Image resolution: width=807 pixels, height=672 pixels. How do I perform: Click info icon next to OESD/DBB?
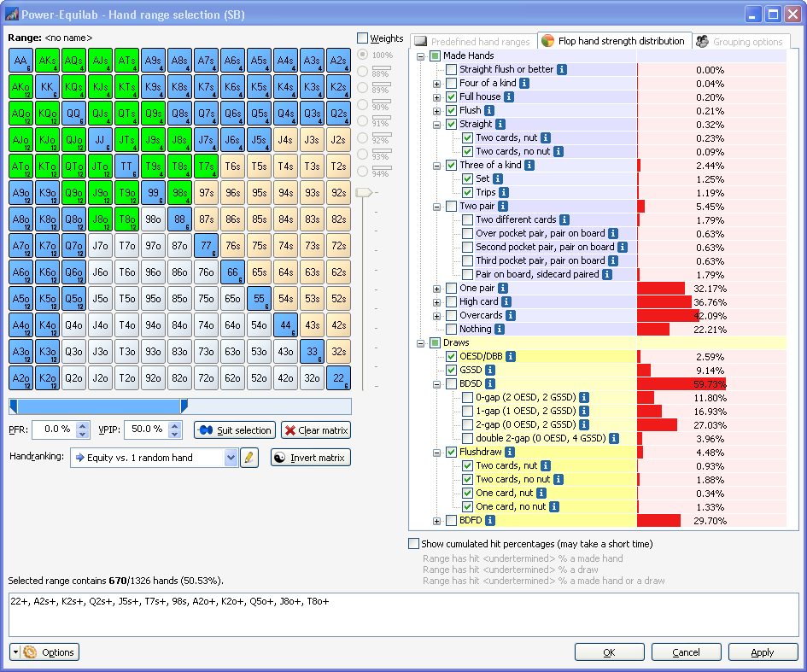click(511, 357)
